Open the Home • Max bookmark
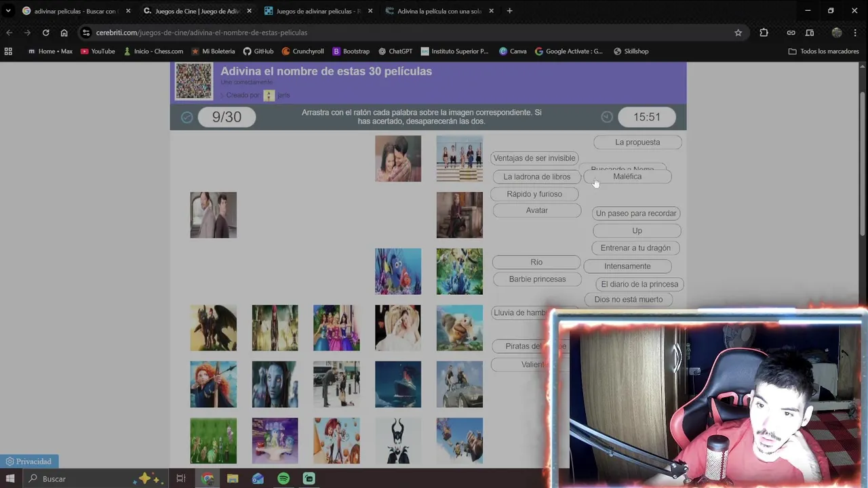 click(50, 51)
